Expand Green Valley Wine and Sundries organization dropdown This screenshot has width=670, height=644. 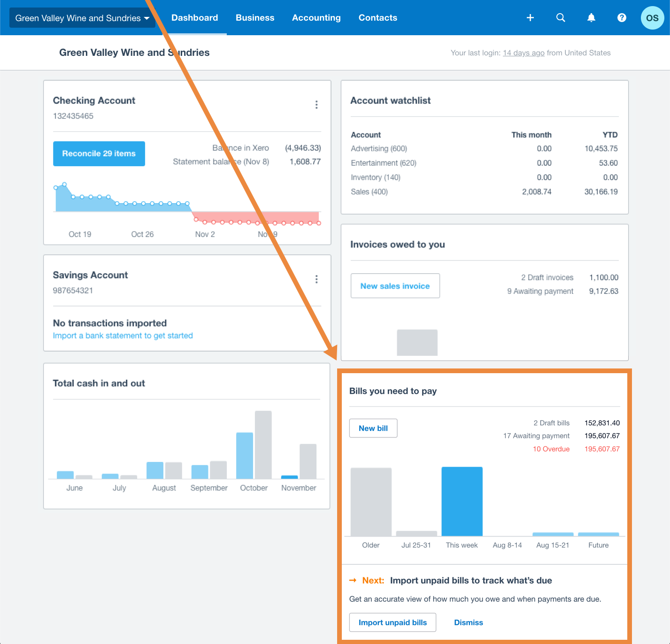[x=82, y=18]
